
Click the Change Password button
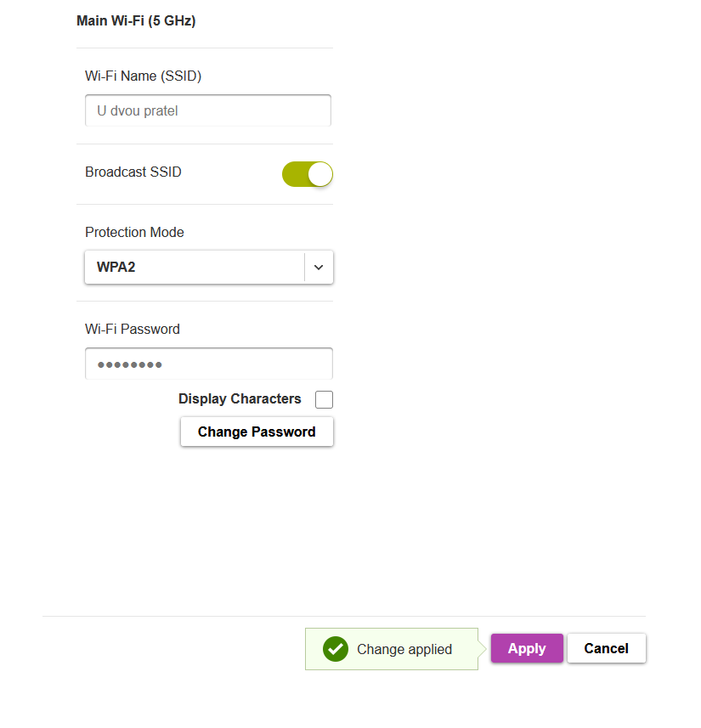click(257, 432)
